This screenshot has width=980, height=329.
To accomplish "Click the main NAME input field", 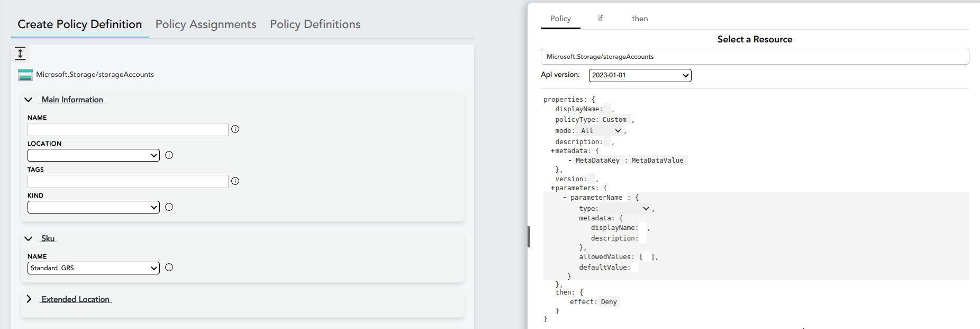I will (128, 129).
